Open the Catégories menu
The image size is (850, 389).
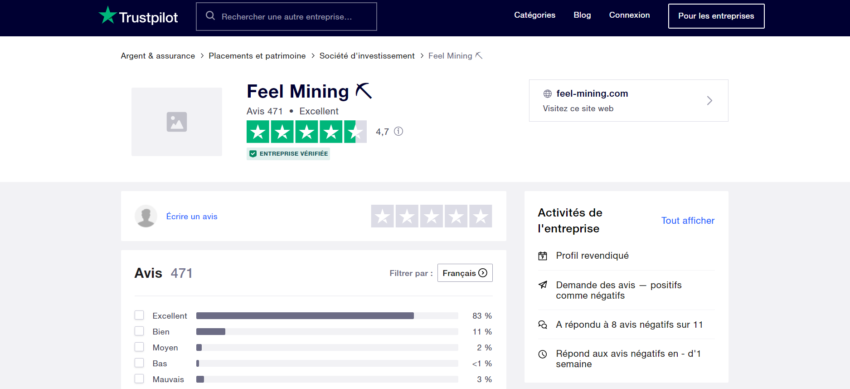[535, 15]
